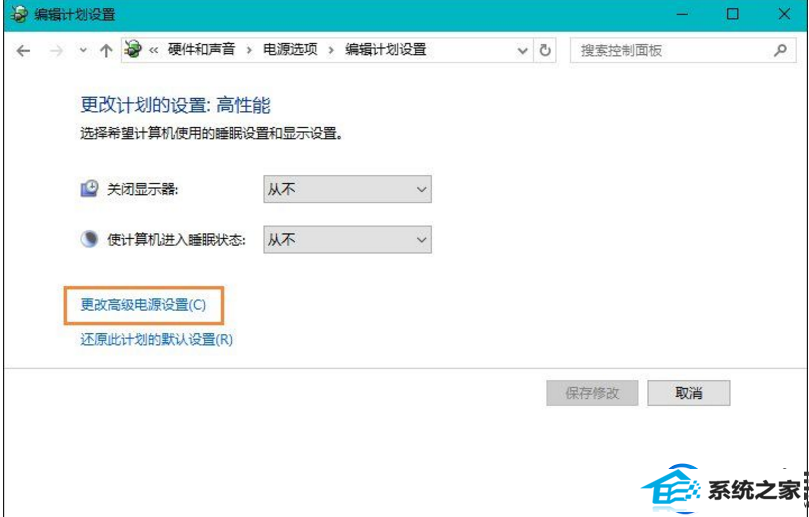Open the 使计算机进入睡眠状态 dropdown

click(x=347, y=239)
